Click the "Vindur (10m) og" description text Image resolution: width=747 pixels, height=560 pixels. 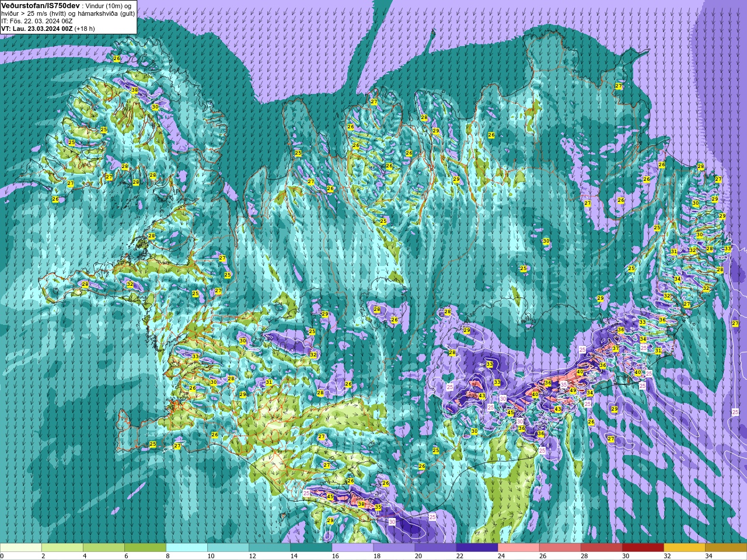pyautogui.click(x=109, y=5)
